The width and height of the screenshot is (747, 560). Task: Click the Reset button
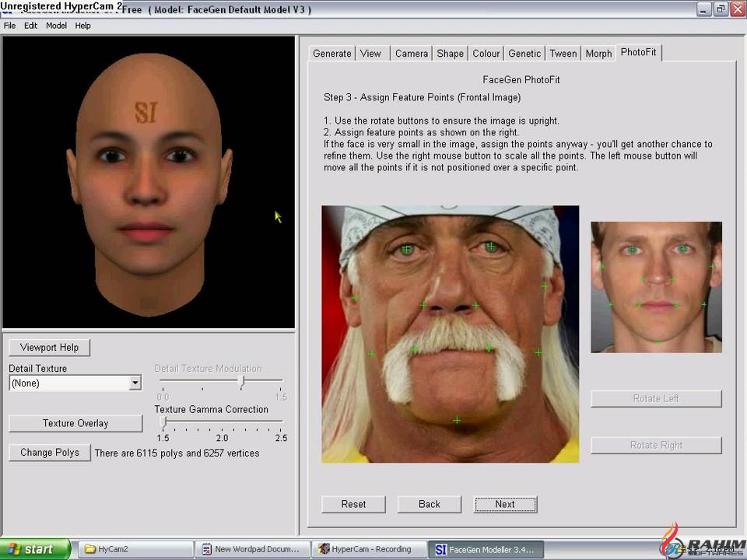coord(353,504)
